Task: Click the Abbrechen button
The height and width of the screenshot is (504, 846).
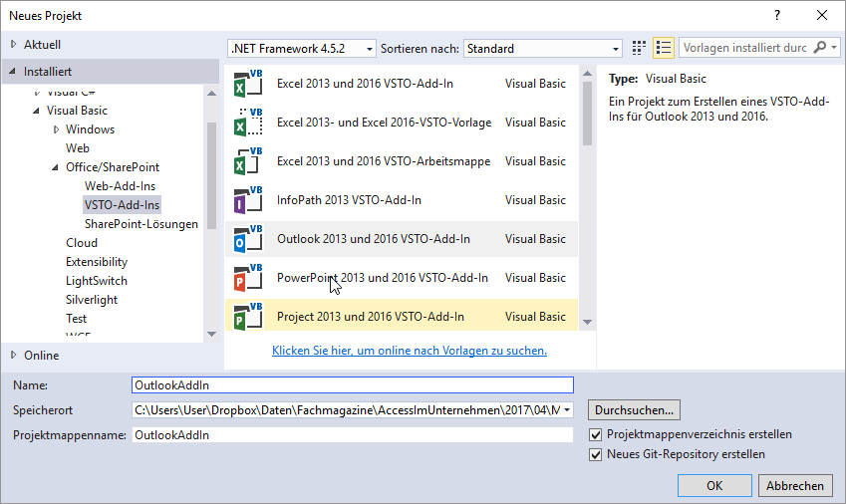Action: click(795, 486)
